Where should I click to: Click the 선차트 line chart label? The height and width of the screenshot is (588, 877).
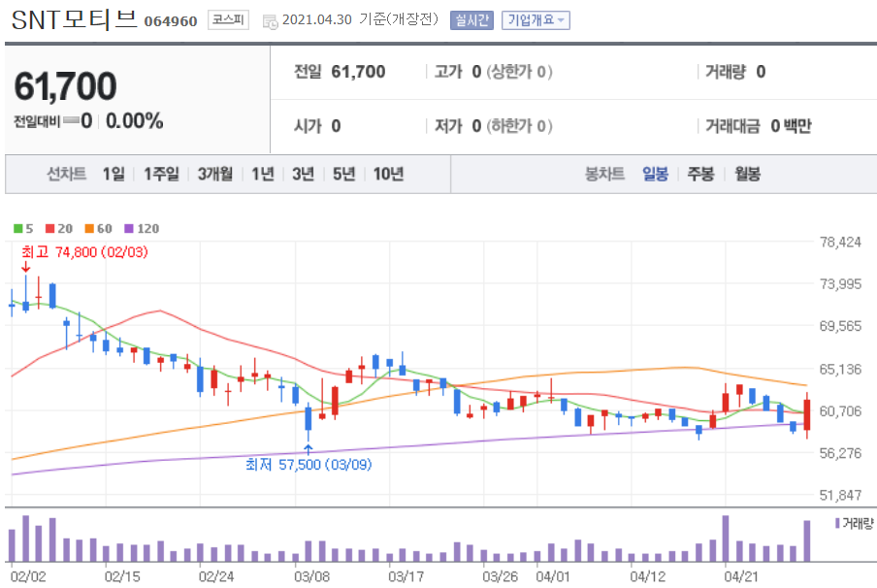point(66,174)
